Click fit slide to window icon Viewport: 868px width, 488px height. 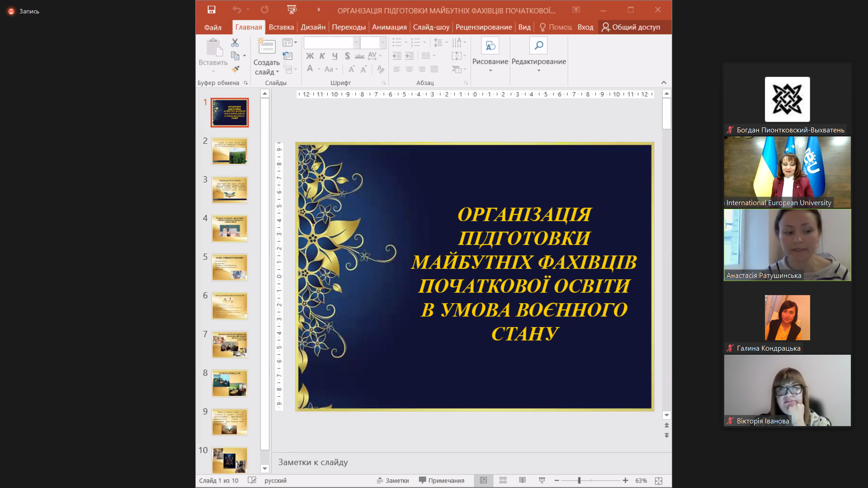(x=659, y=481)
